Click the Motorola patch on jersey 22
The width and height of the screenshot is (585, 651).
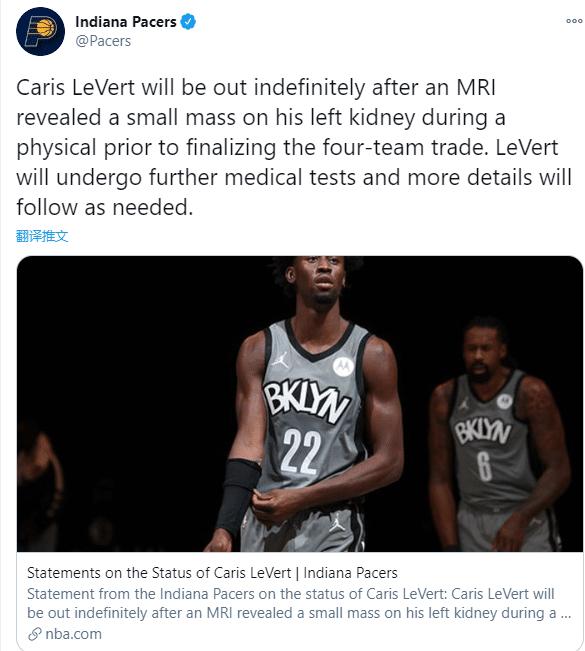tap(343, 366)
